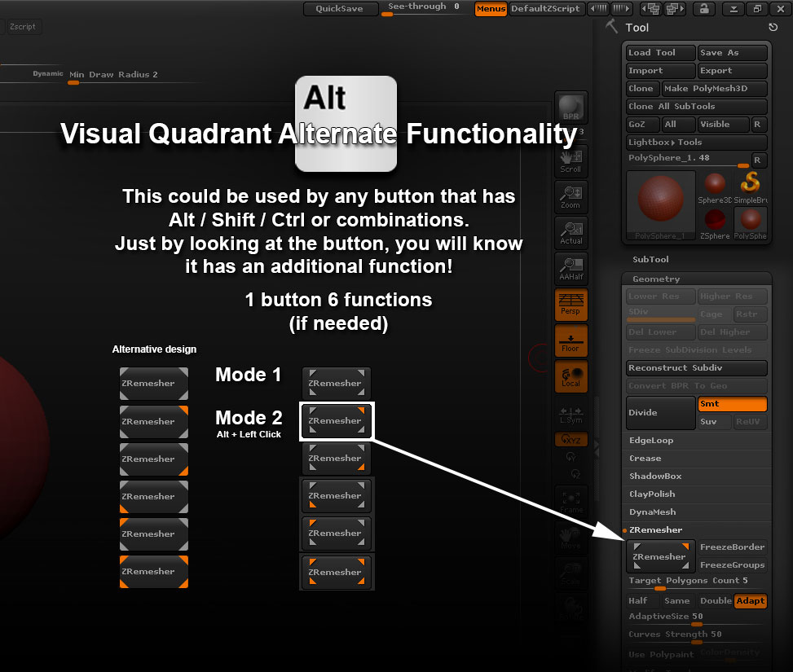Screen dimensions: 793x672
Task: Click the Actual size icon
Action: 571,233
